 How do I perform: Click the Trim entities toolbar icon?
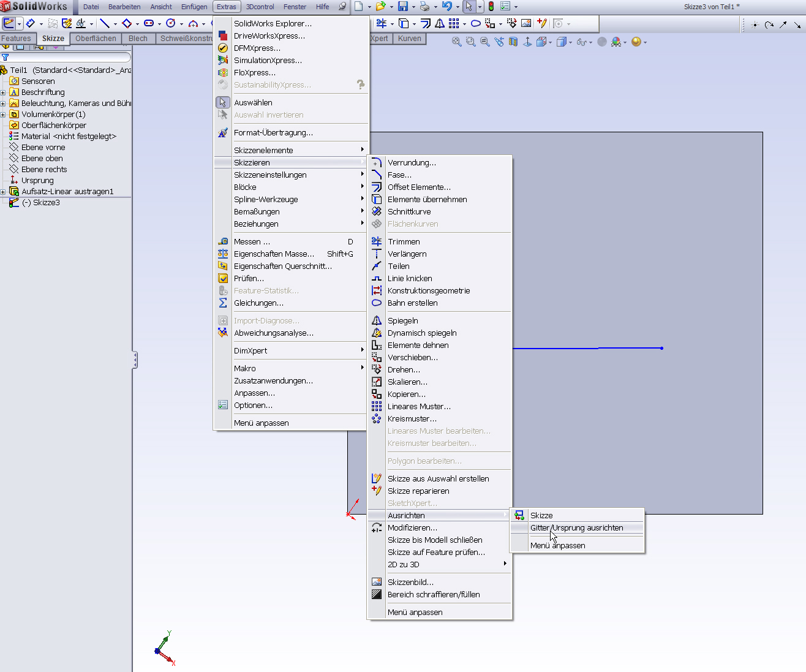pyautogui.click(x=382, y=23)
